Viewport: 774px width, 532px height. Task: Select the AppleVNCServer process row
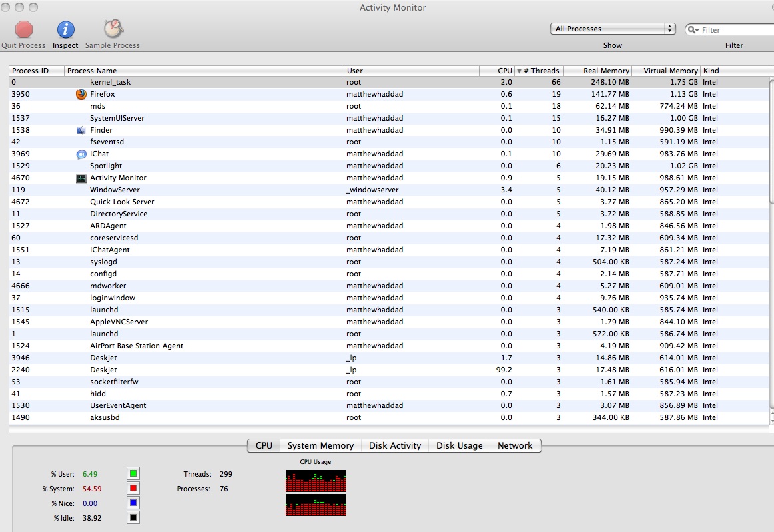click(x=389, y=322)
